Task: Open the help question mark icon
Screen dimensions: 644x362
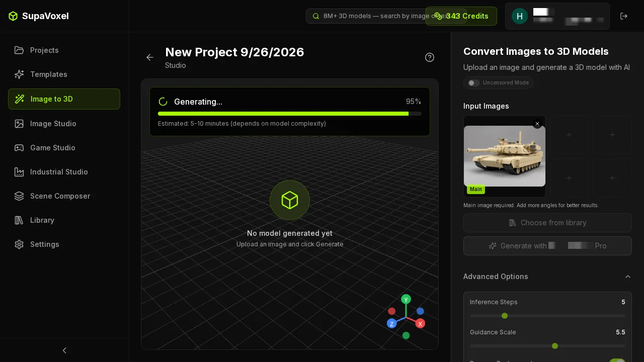Action: [x=430, y=57]
